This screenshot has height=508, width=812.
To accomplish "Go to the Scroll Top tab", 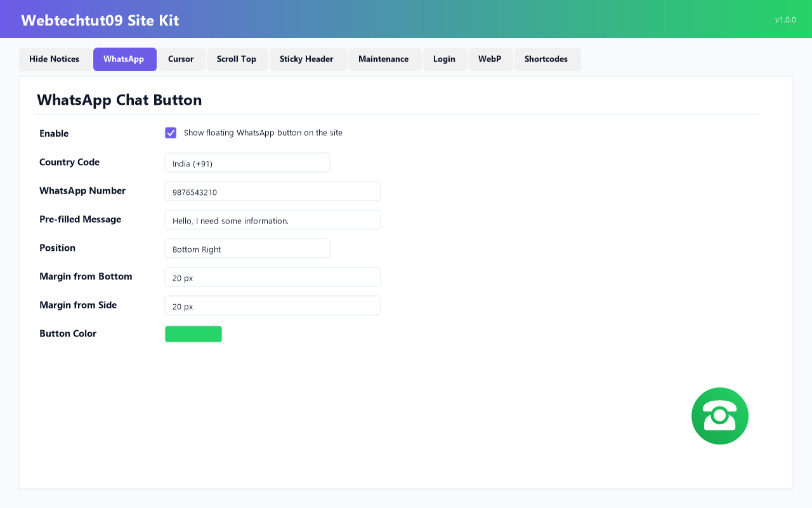I will (237, 59).
